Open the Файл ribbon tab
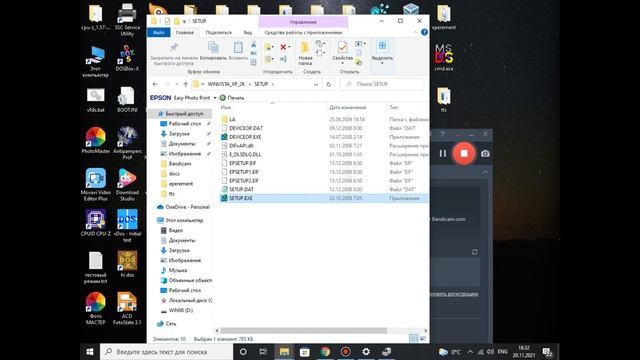 coord(158,32)
